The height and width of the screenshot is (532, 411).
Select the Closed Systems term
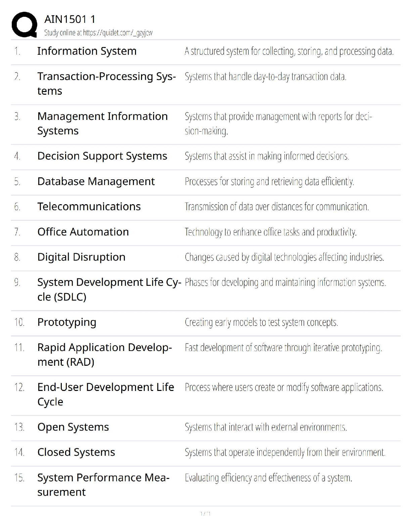[76, 452]
